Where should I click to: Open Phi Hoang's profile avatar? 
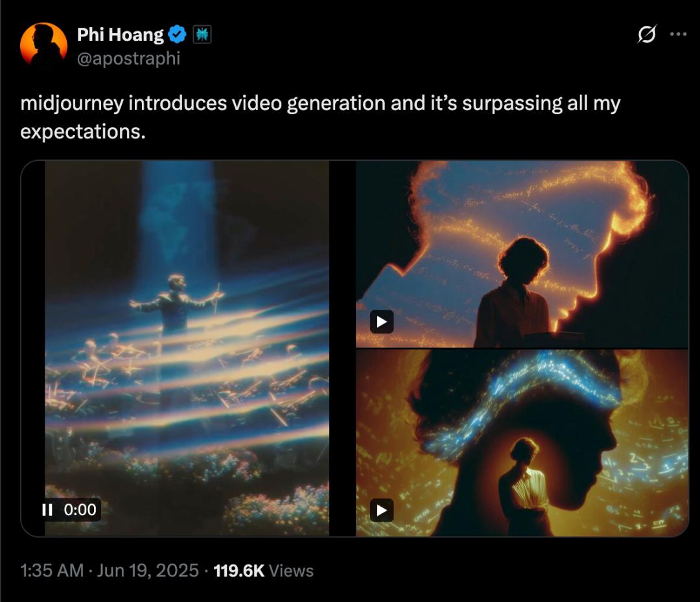coord(43,44)
